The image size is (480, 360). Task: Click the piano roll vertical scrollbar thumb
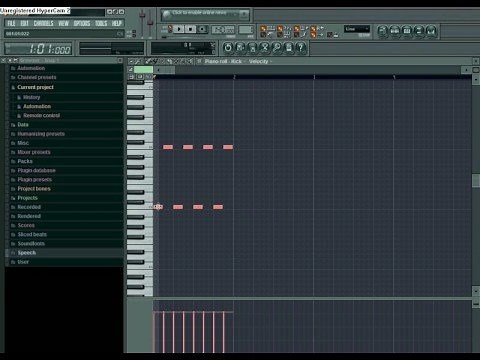(x=476, y=180)
